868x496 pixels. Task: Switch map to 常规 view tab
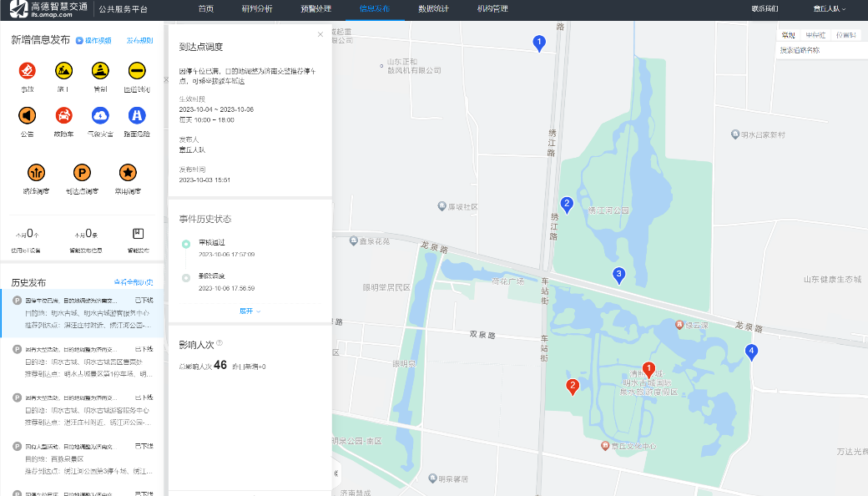pos(788,35)
